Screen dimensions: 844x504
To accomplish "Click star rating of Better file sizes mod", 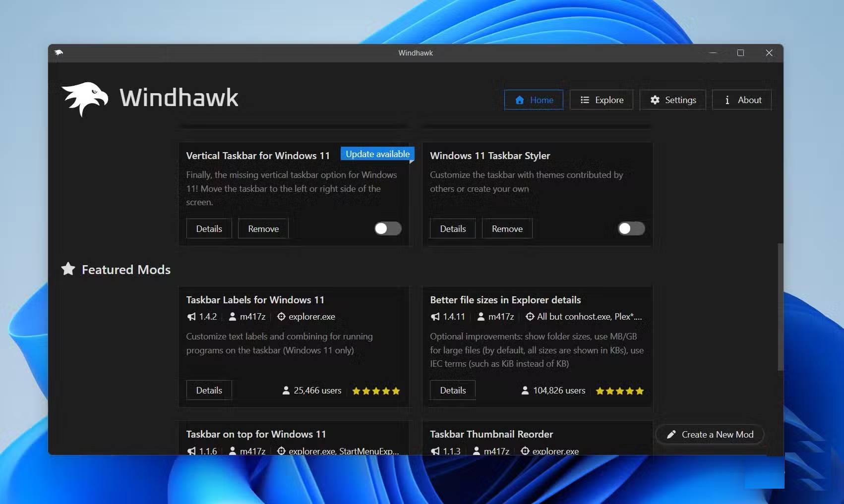I will (620, 391).
